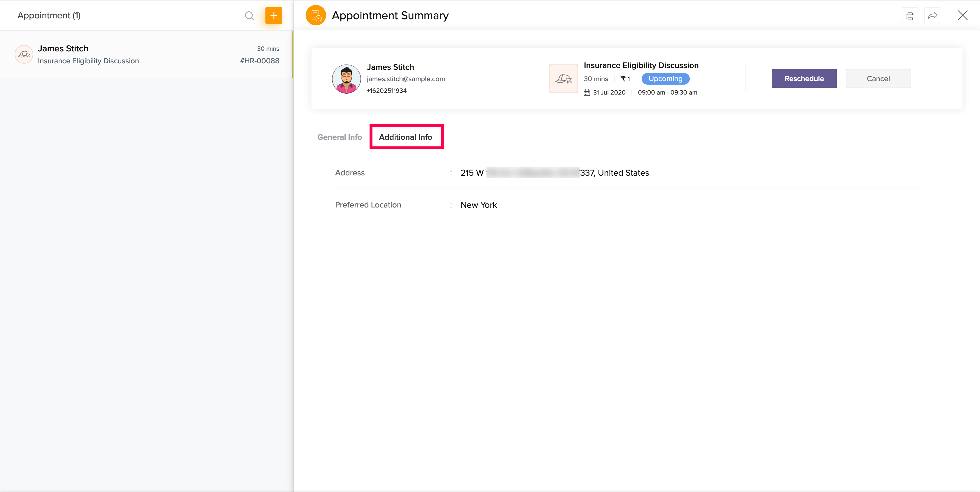Select the Additional Info tab
980x492 pixels.
tap(405, 137)
